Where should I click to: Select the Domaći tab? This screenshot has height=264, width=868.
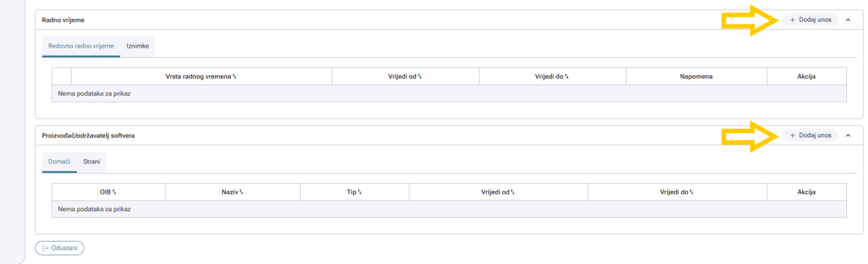tap(59, 162)
